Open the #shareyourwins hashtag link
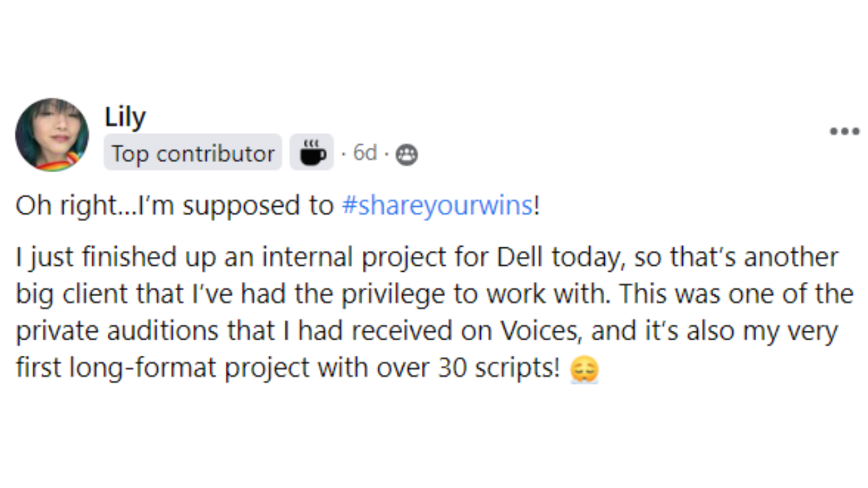 pos(437,205)
